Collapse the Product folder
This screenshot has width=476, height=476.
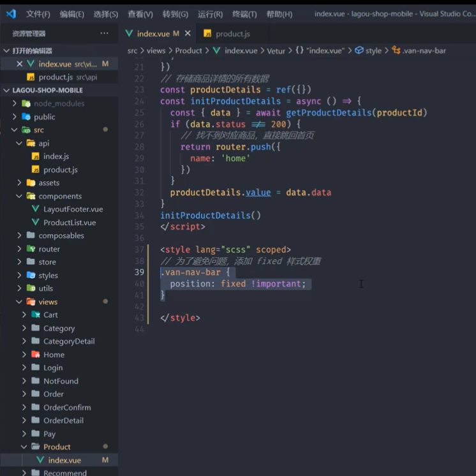pos(59,447)
